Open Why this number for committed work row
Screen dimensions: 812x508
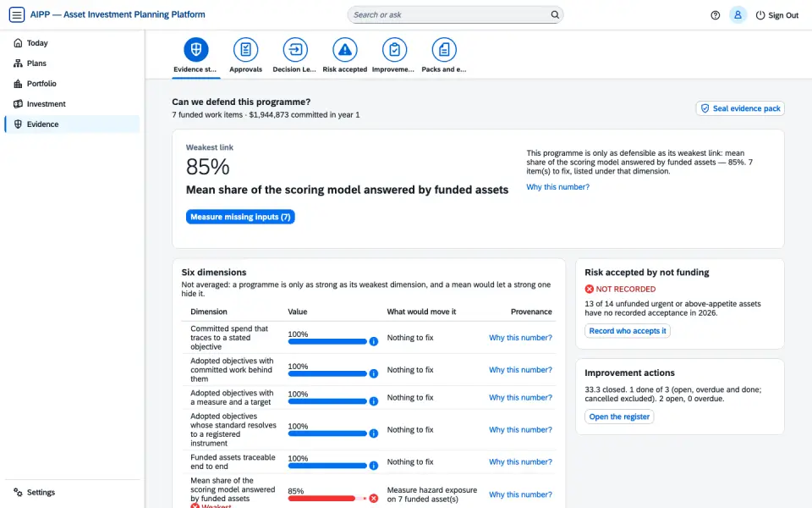click(x=520, y=370)
